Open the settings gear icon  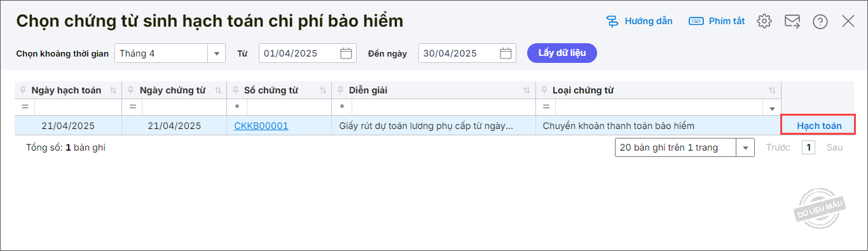(x=764, y=21)
